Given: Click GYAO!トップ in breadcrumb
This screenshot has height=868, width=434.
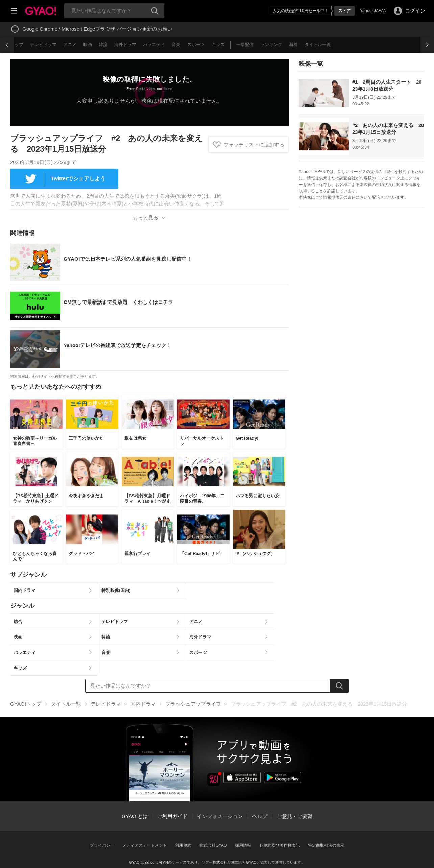Looking at the screenshot, I should (26, 704).
